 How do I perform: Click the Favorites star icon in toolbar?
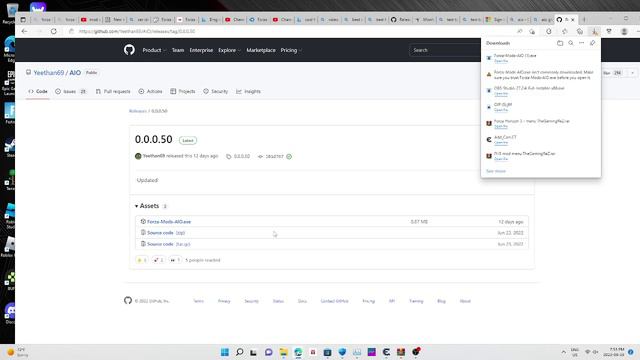565,31
